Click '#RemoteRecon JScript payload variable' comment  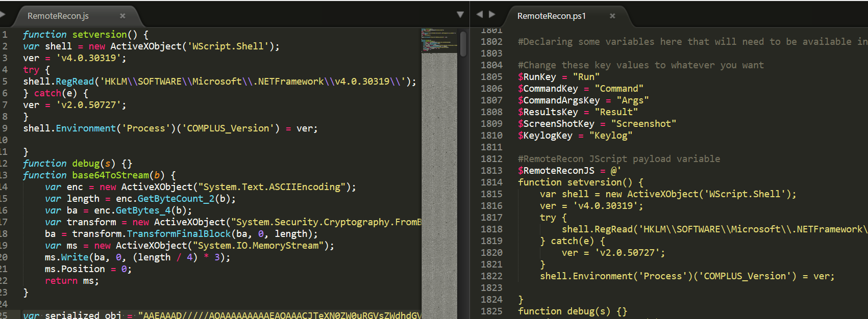point(619,159)
